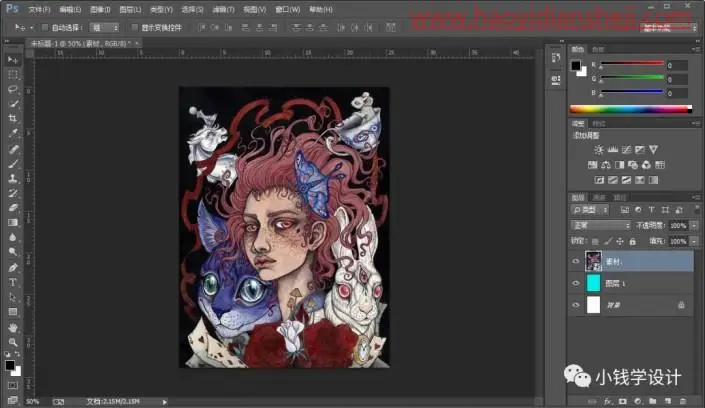705x408 pixels.
Task: Add a layer mask
Action: point(623,401)
